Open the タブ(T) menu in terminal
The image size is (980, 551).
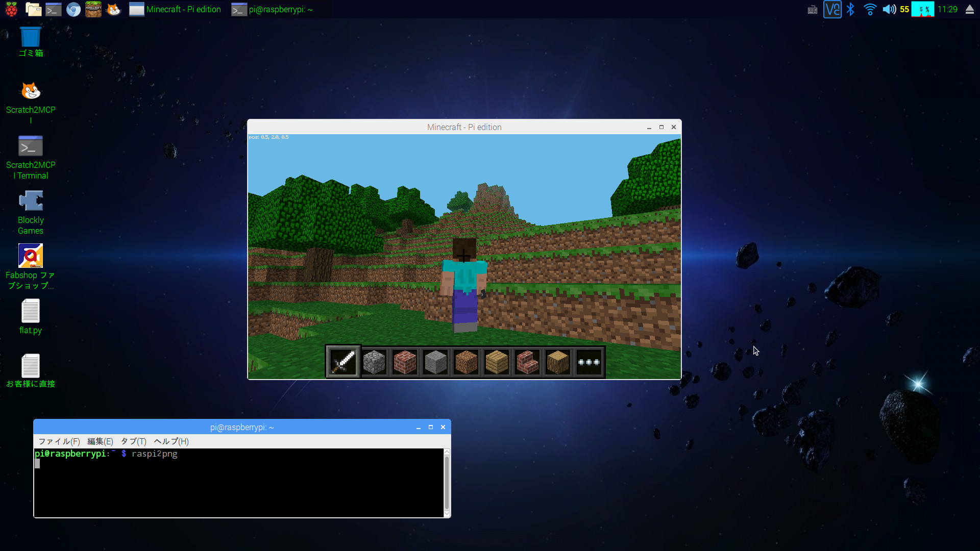pyautogui.click(x=133, y=441)
